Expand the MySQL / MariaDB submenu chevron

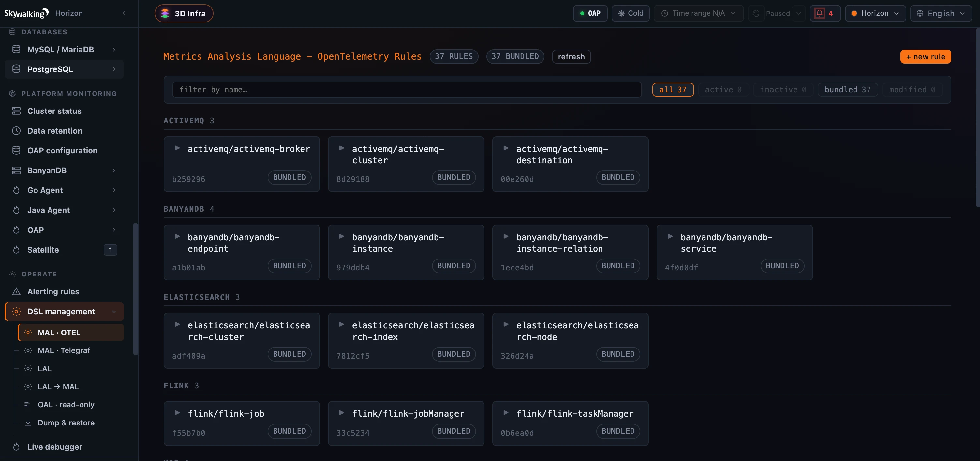[x=114, y=49]
